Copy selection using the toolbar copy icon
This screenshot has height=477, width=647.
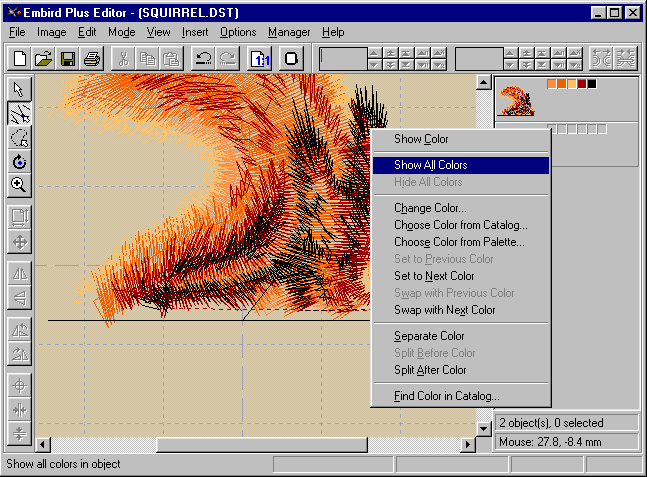pyautogui.click(x=147, y=59)
